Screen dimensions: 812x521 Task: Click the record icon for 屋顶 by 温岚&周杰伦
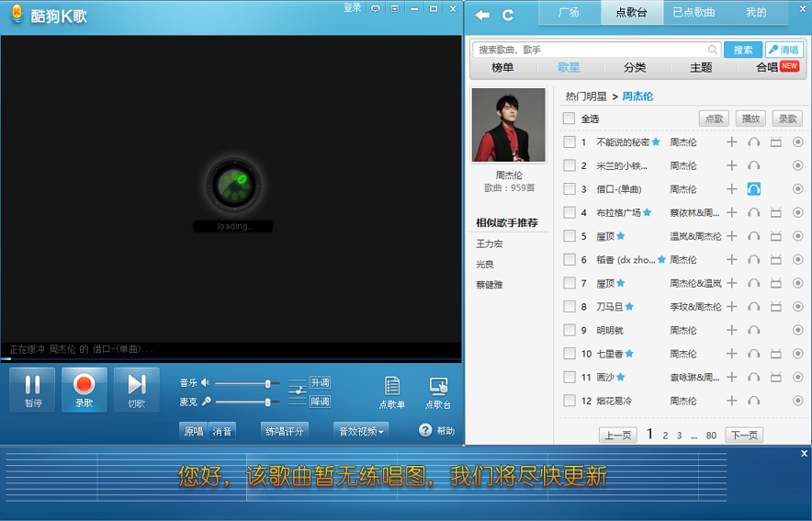click(x=798, y=236)
